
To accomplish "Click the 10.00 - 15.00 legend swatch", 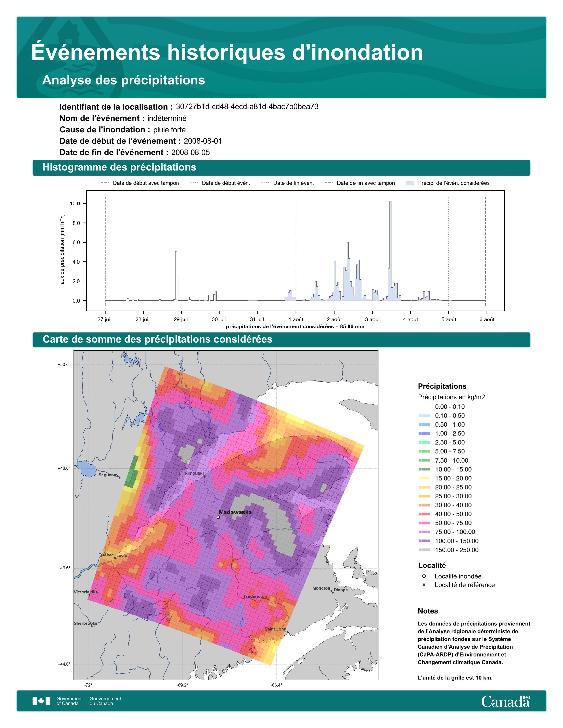I will point(424,469).
